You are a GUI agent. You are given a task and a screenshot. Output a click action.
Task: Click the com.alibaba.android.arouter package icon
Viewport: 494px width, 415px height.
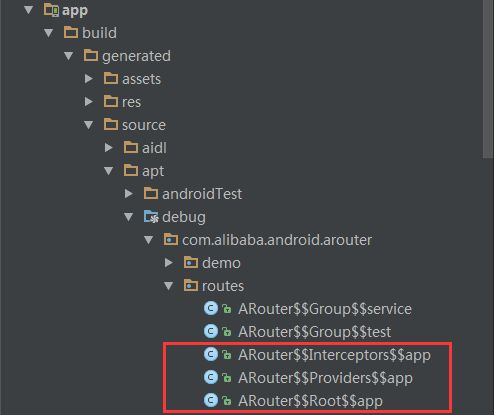pyautogui.click(x=171, y=239)
